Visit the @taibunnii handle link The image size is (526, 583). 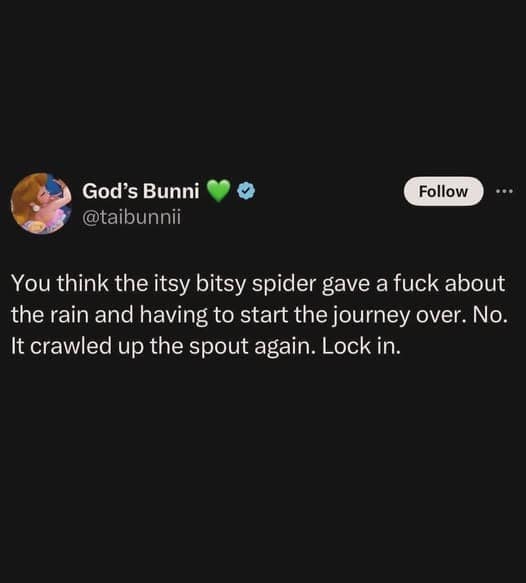132,217
